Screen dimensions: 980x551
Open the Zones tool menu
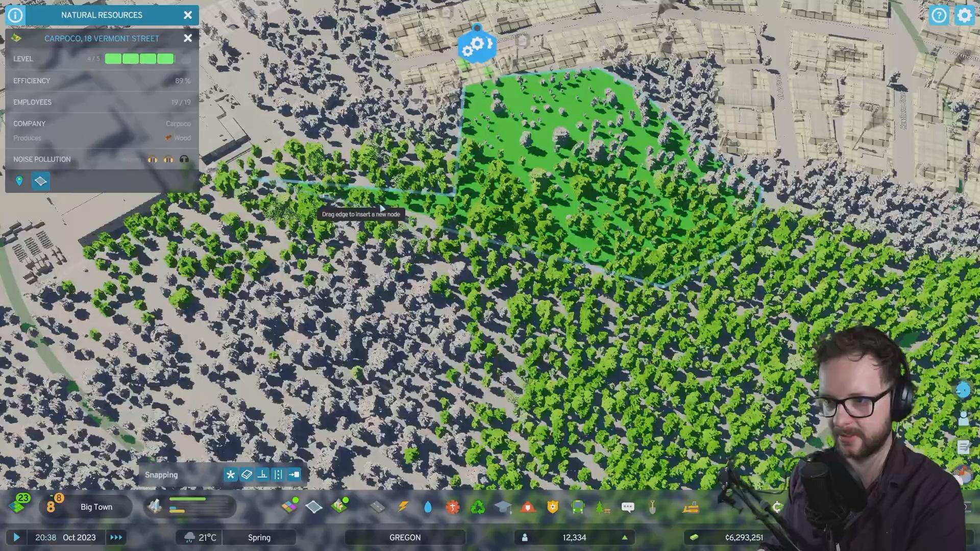coord(289,507)
